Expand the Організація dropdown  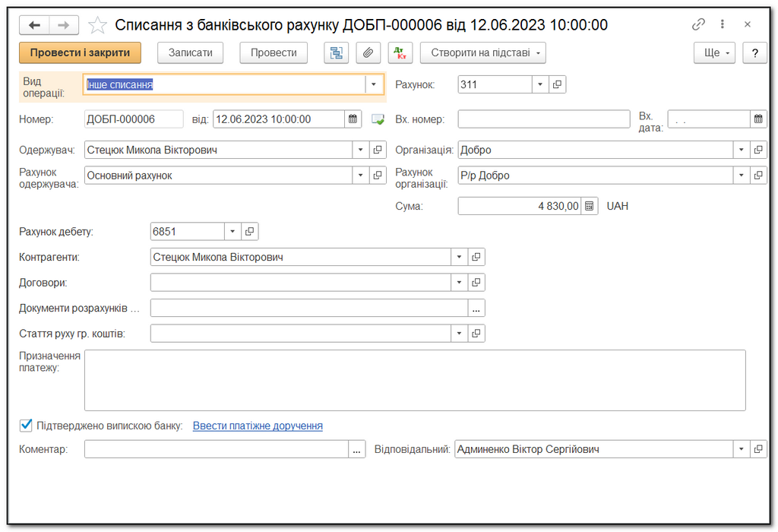coord(742,150)
